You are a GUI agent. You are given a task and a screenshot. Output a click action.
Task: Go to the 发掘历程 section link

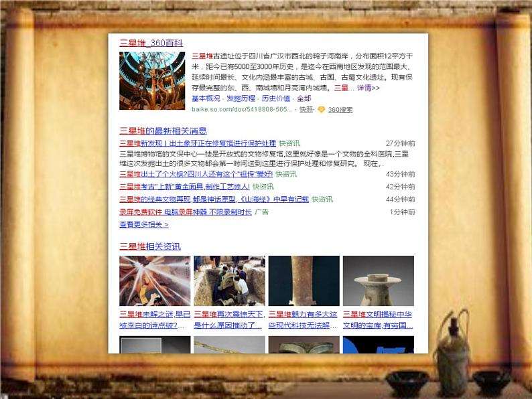(x=241, y=98)
